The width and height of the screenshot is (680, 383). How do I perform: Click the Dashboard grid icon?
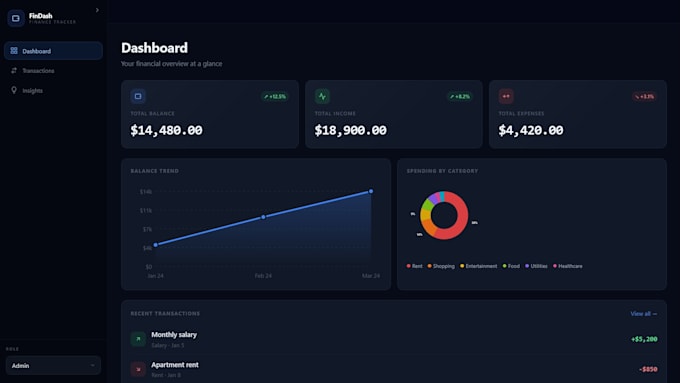click(x=14, y=51)
